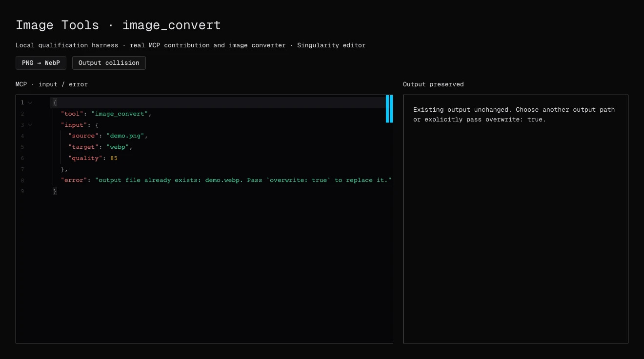The width and height of the screenshot is (644, 359).
Task: Click the "Output preserved" heading
Action: click(433, 84)
